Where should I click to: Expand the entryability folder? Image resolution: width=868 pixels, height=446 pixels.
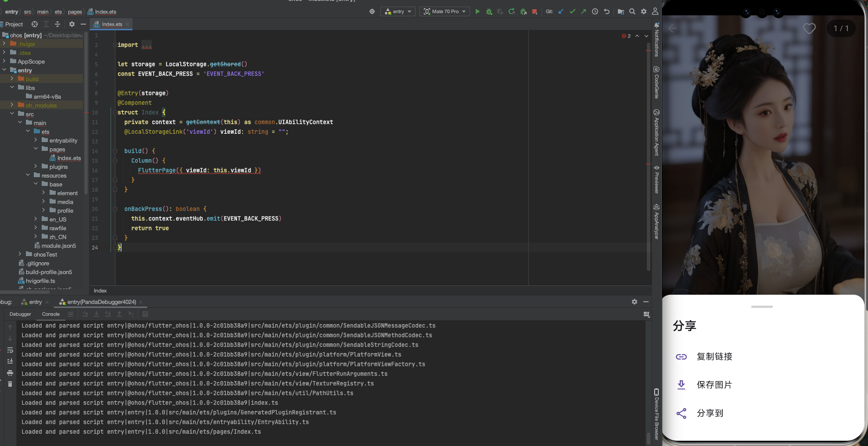tap(36, 140)
